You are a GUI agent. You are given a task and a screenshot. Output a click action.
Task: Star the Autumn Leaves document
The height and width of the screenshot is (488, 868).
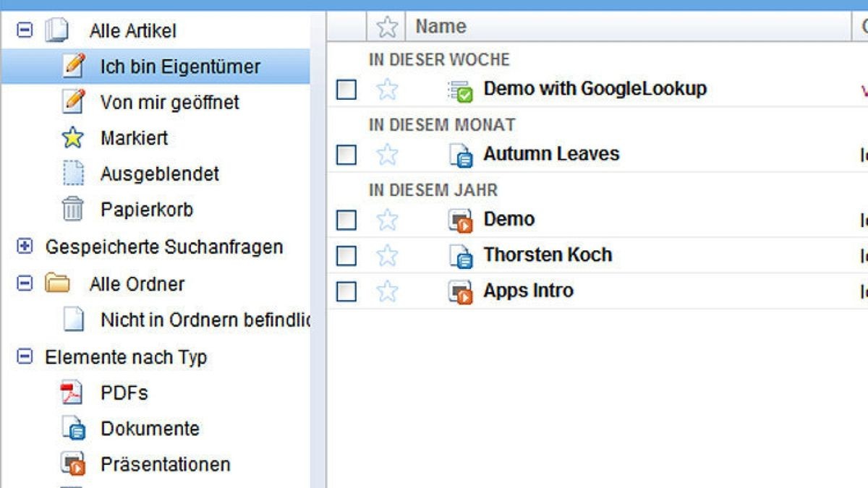pos(388,153)
